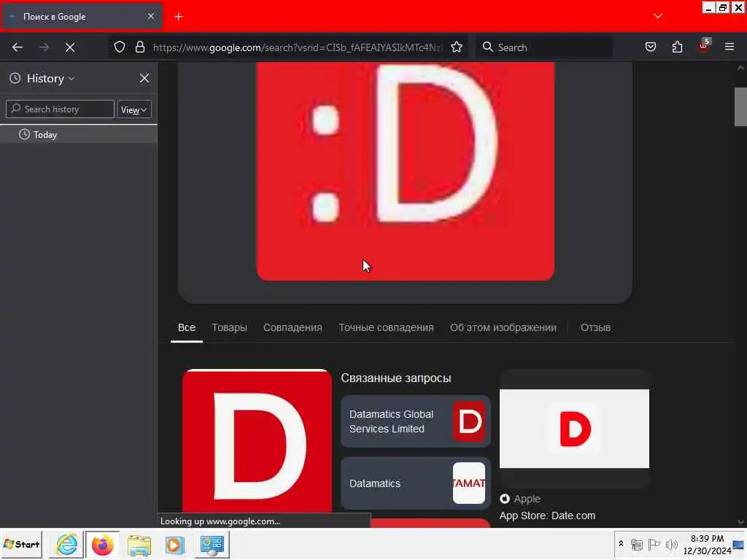Switch to the Товары tab
747x560 pixels.
[230, 327]
